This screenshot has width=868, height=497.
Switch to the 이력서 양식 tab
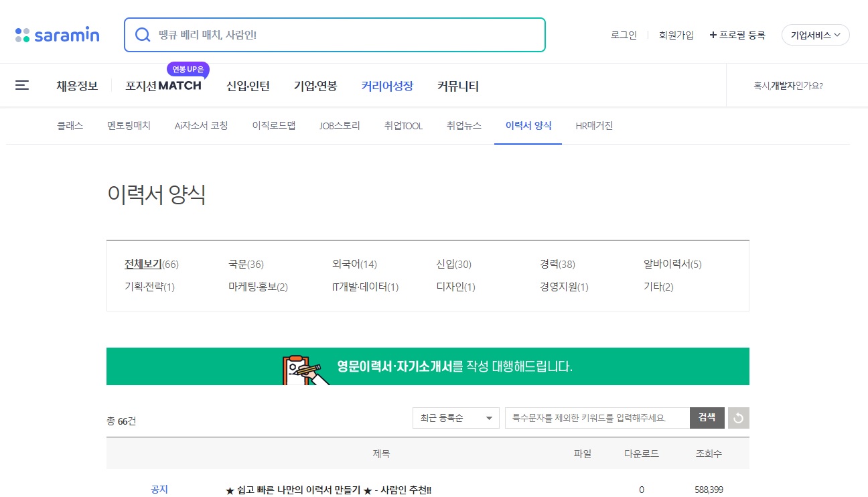tap(528, 125)
